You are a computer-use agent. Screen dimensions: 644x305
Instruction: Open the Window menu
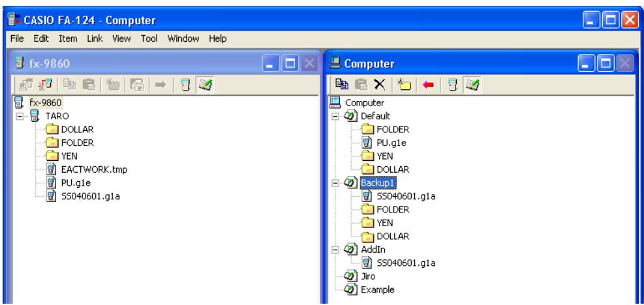click(183, 38)
